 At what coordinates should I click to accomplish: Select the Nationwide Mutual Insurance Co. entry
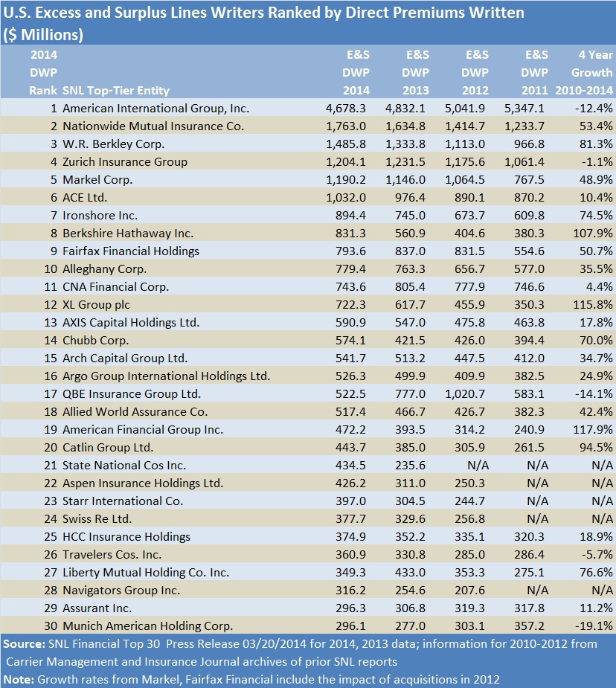click(153, 126)
